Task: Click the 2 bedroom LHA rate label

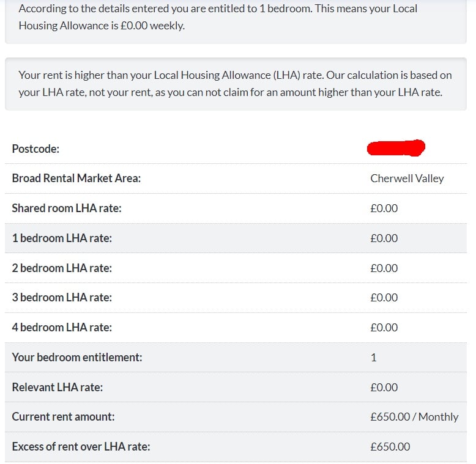Action: (x=62, y=268)
